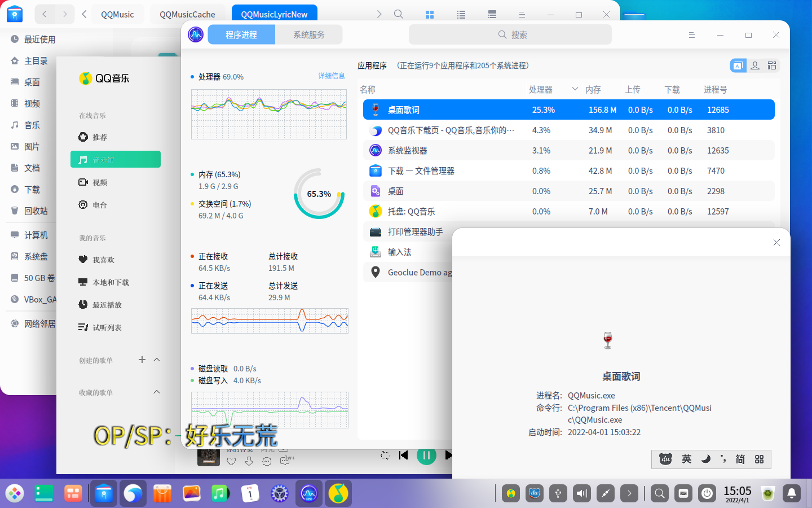
Task: Pause playback with the green pause button
Action: coord(426,456)
